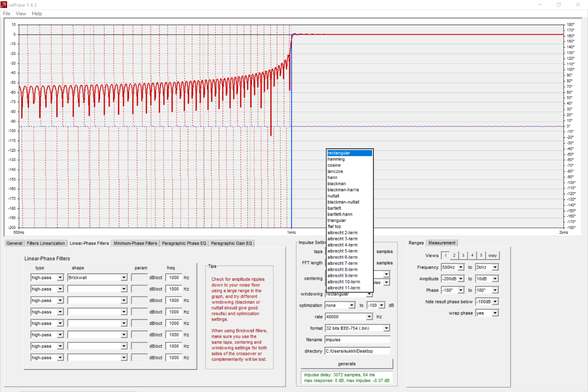Switch to Minimum-Phase Filters tab
This screenshot has width=588, height=392.
click(135, 243)
